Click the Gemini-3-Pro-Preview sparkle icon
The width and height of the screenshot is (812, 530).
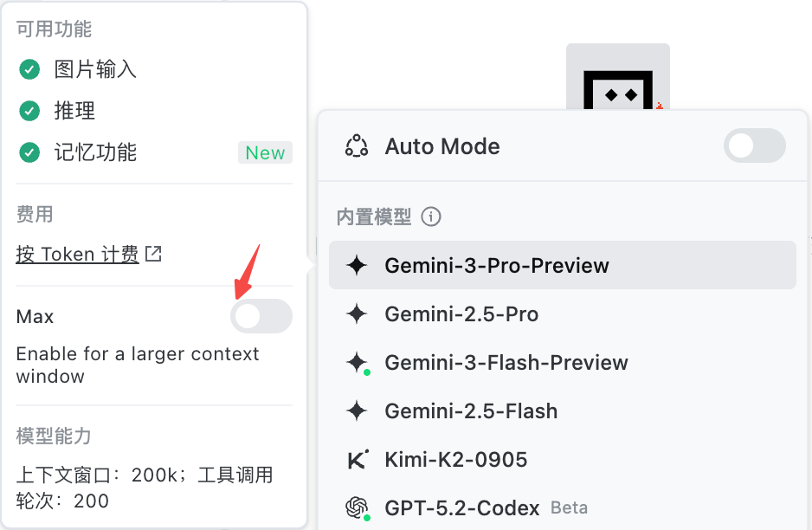click(x=357, y=266)
